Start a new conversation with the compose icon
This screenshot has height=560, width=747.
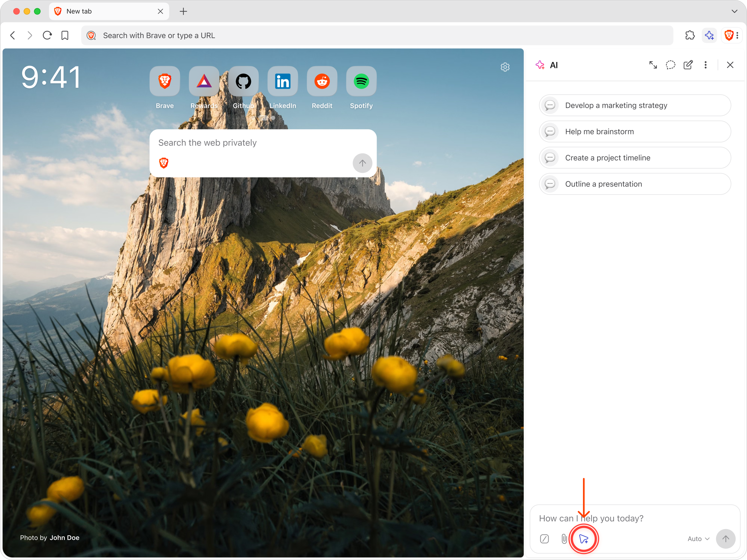point(688,65)
